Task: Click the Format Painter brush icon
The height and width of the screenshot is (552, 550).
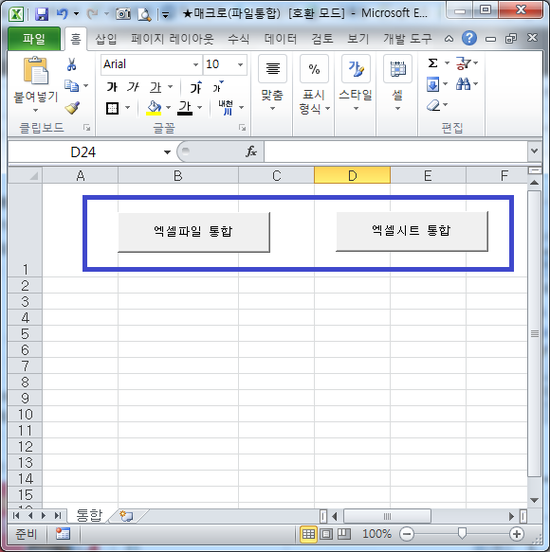Action: point(72,108)
